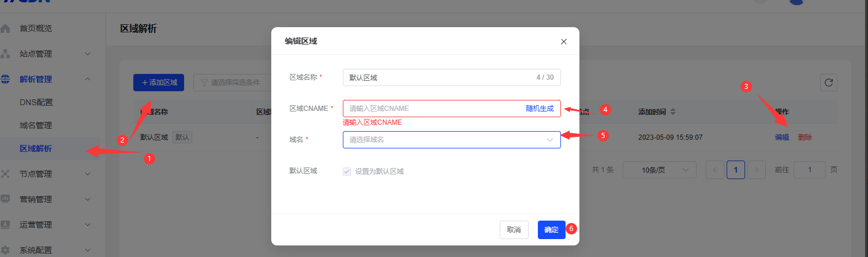Click the 运营管理 icon in sidebar
Screen dimensions: 868x257
click(x=6, y=225)
